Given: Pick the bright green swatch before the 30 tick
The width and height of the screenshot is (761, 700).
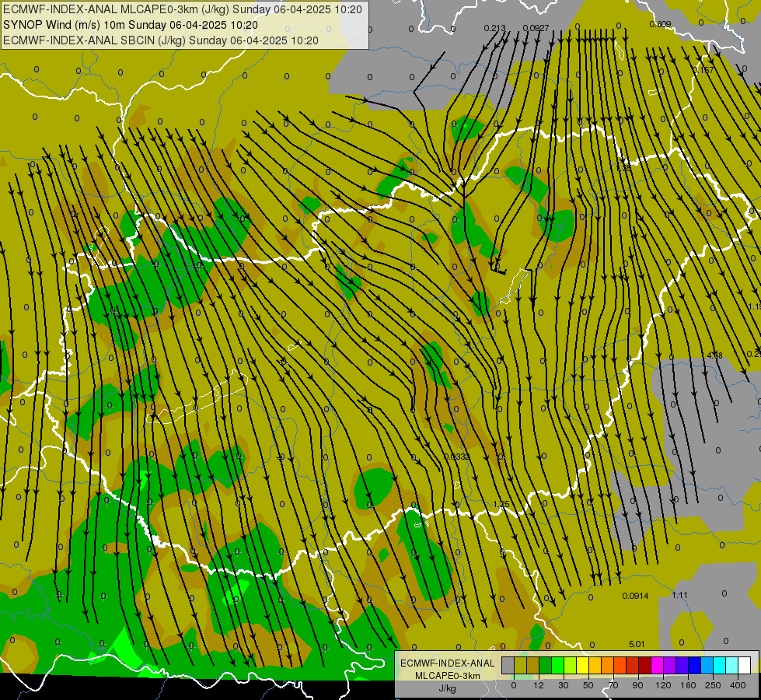Looking at the screenshot, I should click(557, 665).
